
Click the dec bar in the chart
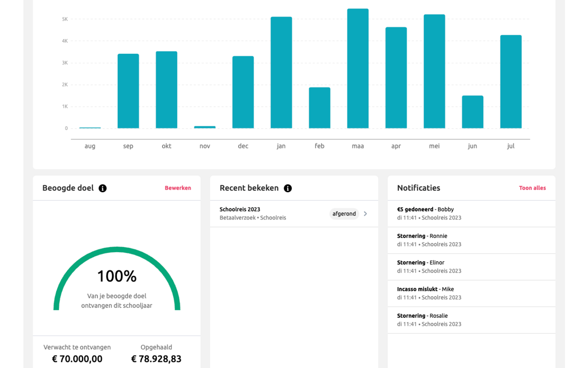(x=243, y=92)
